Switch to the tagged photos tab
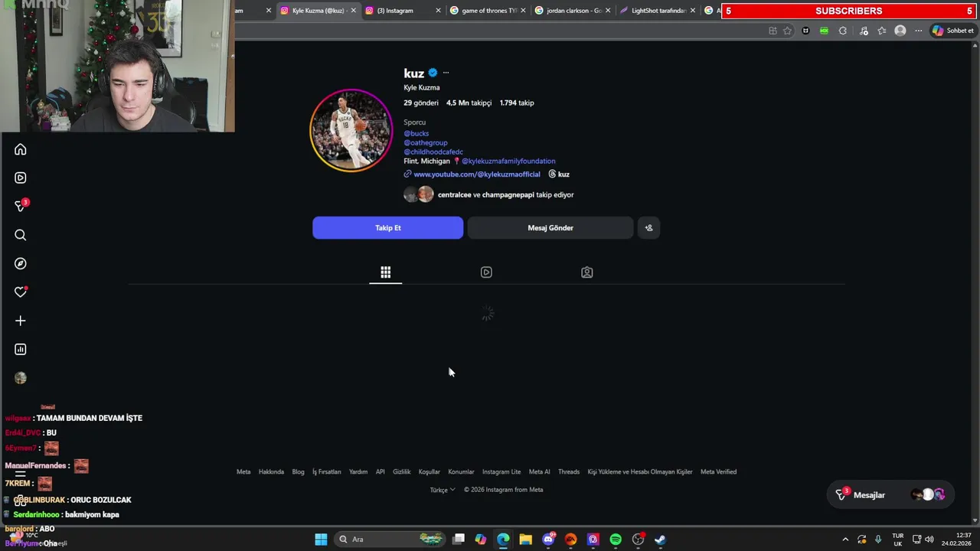Screen dimensions: 980x551 click(587, 272)
